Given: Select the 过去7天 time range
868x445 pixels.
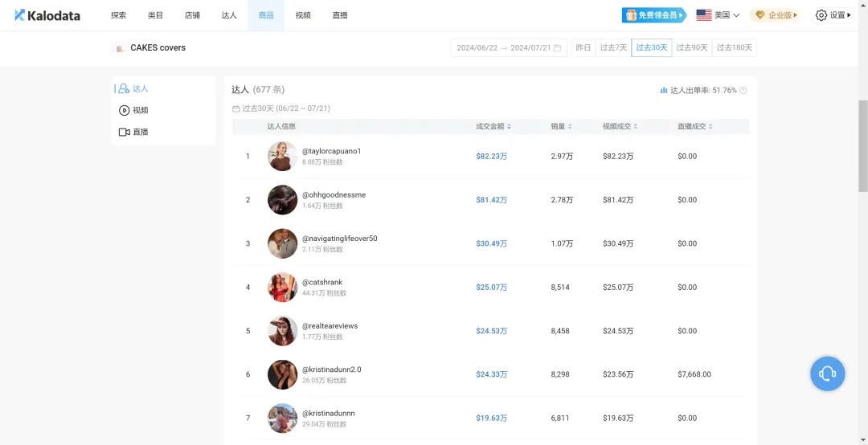Looking at the screenshot, I should (x=613, y=48).
